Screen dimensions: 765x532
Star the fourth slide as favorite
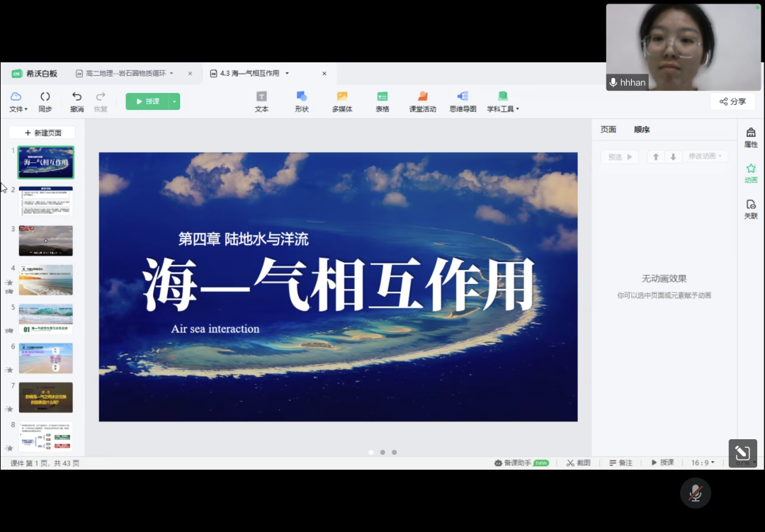(10, 283)
